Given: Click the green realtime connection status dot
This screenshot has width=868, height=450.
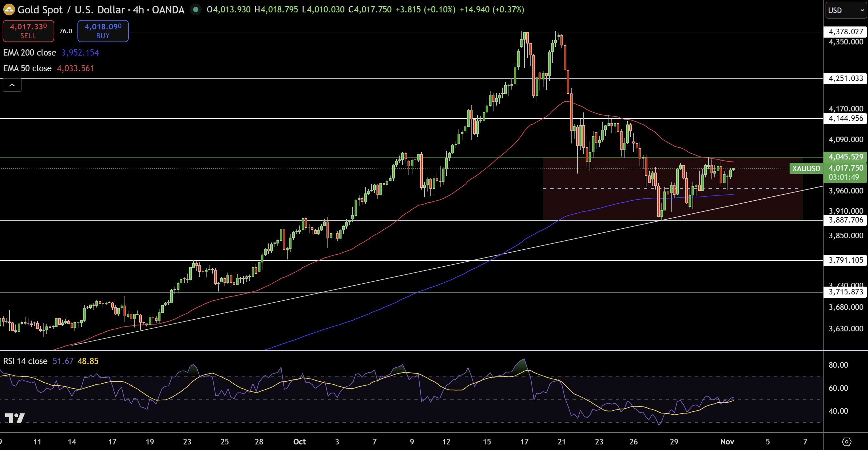Looking at the screenshot, I should coord(196,10).
